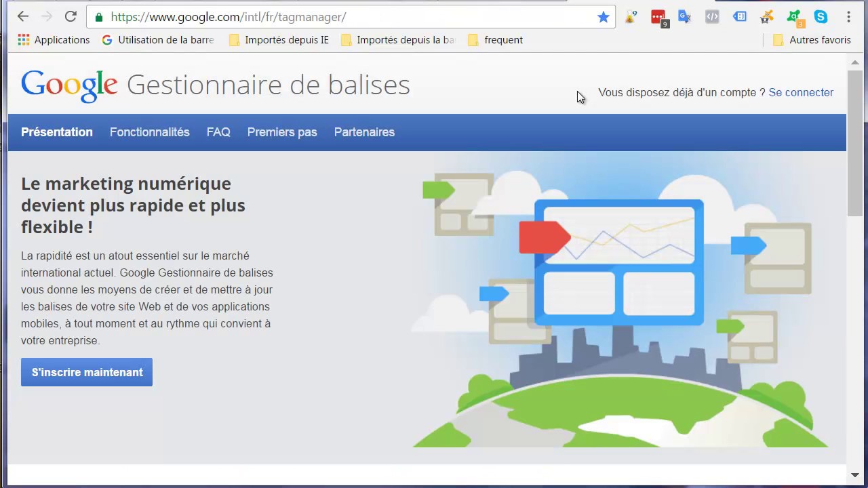Click the page scrollbar up arrow
868x488 pixels.
coord(854,62)
